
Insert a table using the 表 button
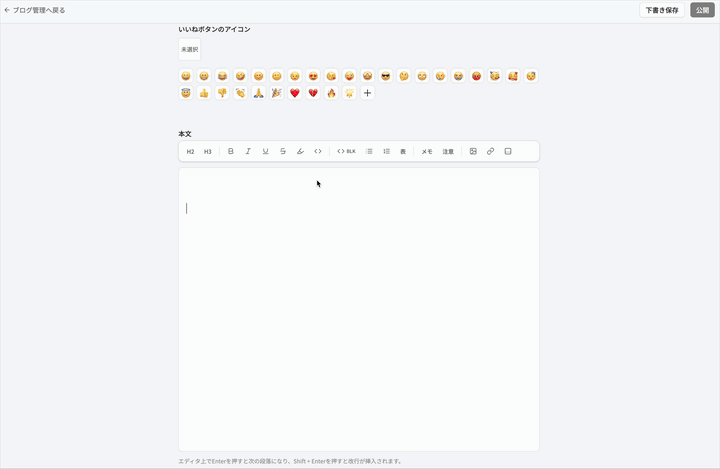403,152
